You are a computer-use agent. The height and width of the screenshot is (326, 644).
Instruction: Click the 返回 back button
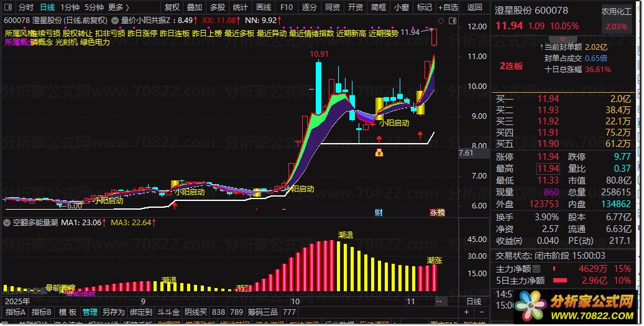(x=474, y=7)
